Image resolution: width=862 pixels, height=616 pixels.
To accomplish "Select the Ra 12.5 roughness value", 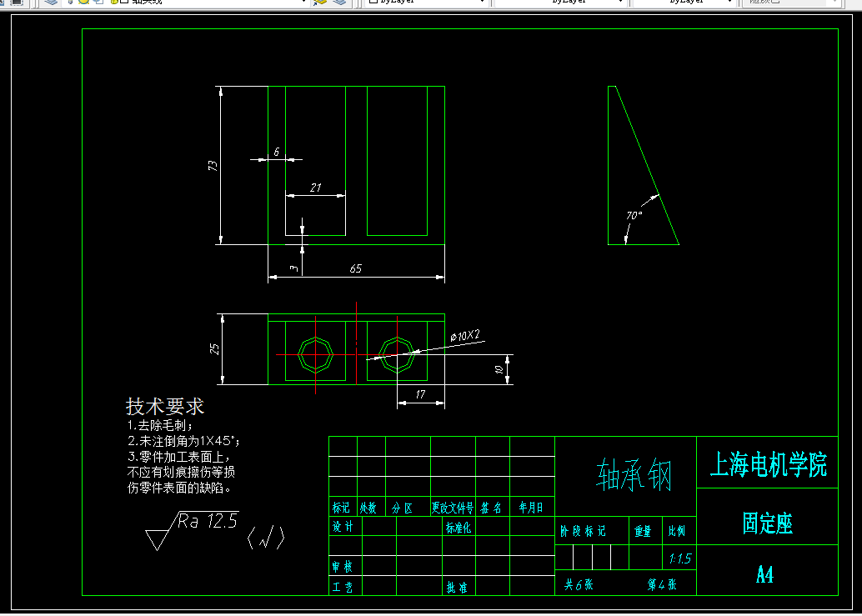I will (208, 521).
